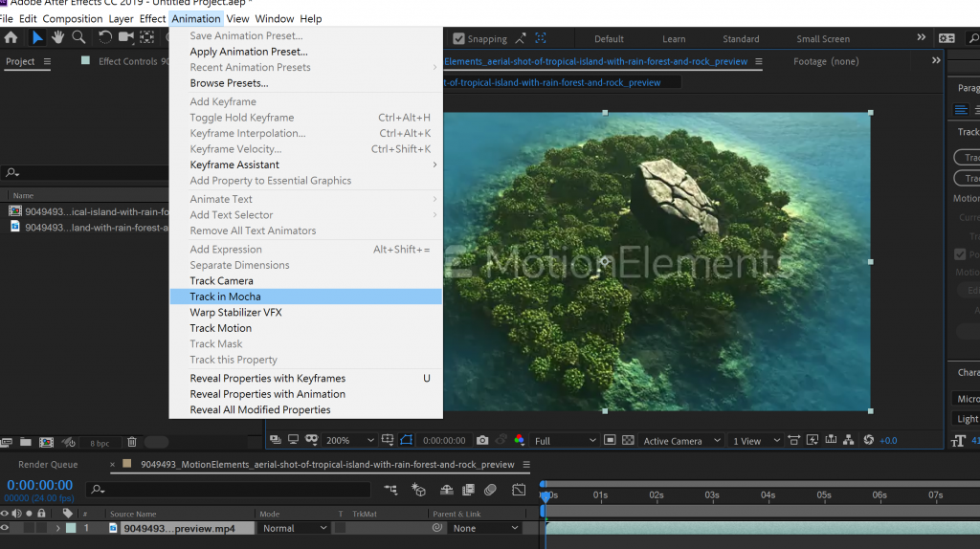Viewport: 980px width, 549px height.
Task: Select the Zoom magnifier tool
Action: tap(78, 37)
